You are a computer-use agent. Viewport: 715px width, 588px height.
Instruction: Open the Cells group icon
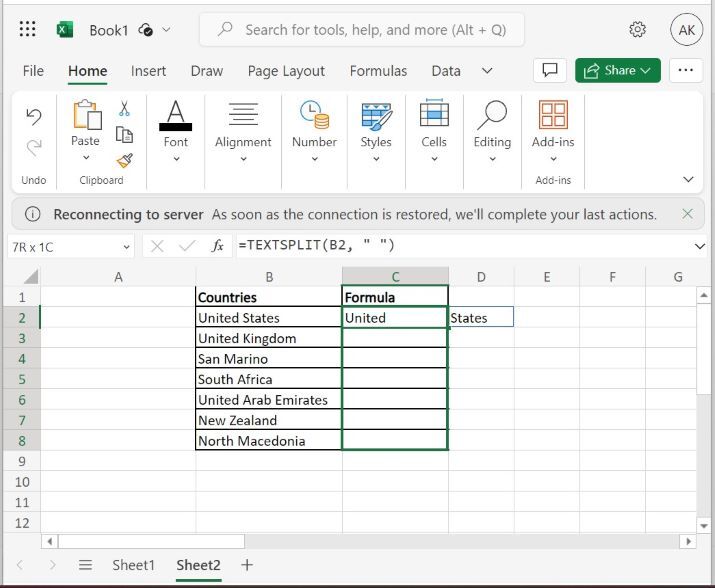[434, 113]
